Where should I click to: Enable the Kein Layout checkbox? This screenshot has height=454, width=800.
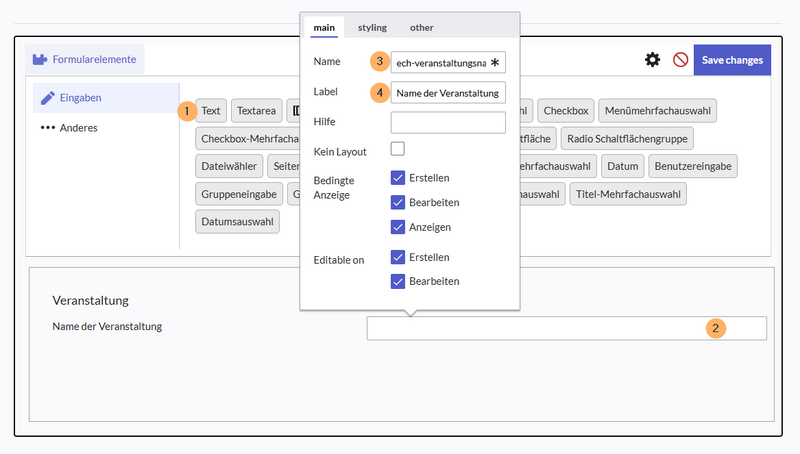coord(397,149)
